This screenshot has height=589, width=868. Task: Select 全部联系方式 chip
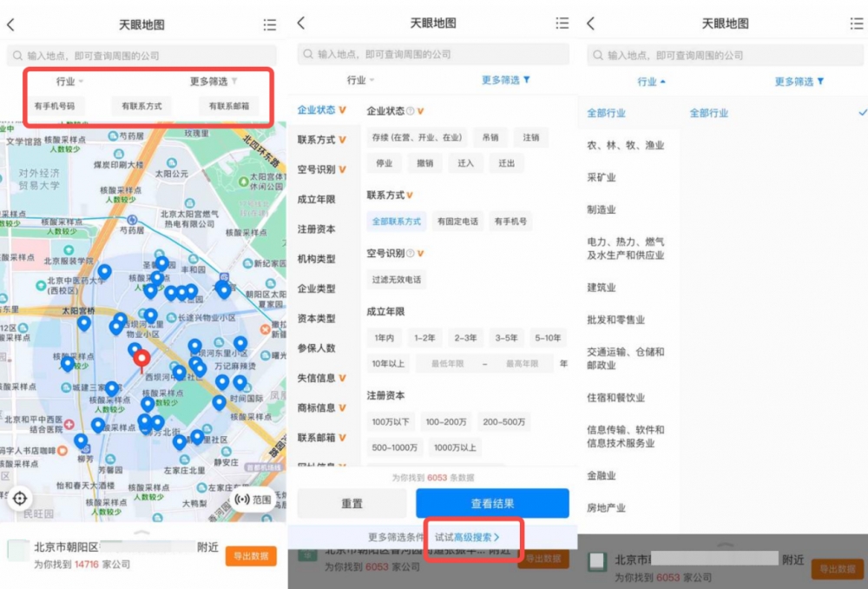(x=397, y=222)
